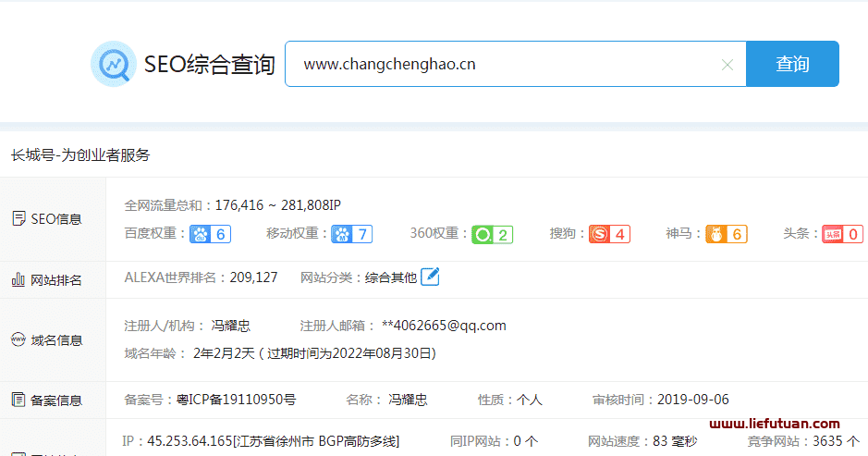The image size is (868, 456).
Task: Open the 域名信息 section label
Action: pyautogui.click(x=56, y=340)
